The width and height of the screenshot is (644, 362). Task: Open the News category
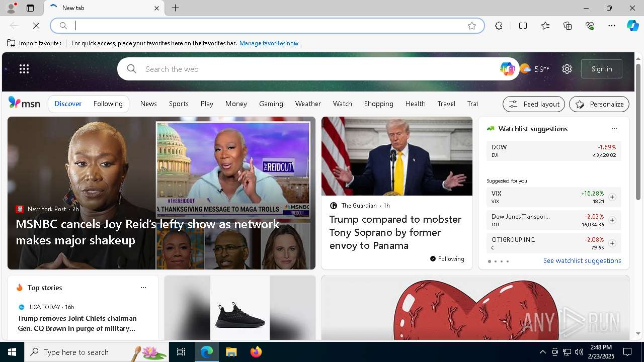(x=148, y=104)
